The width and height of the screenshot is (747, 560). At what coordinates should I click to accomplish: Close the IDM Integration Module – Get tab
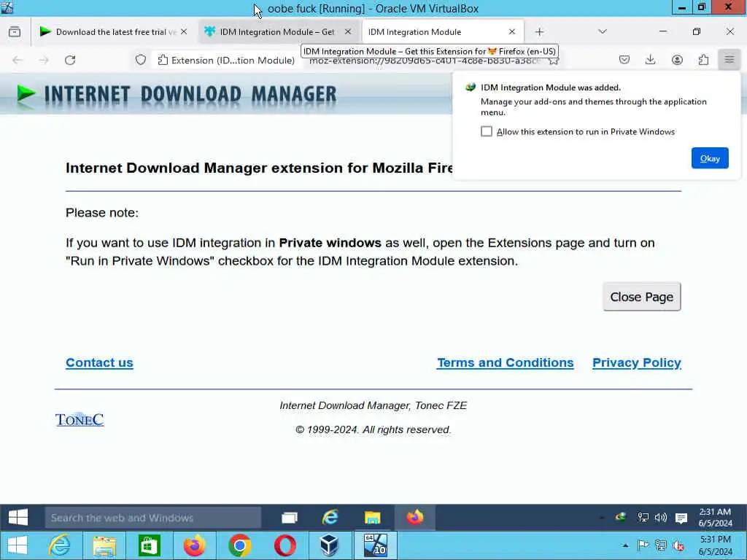(x=348, y=32)
